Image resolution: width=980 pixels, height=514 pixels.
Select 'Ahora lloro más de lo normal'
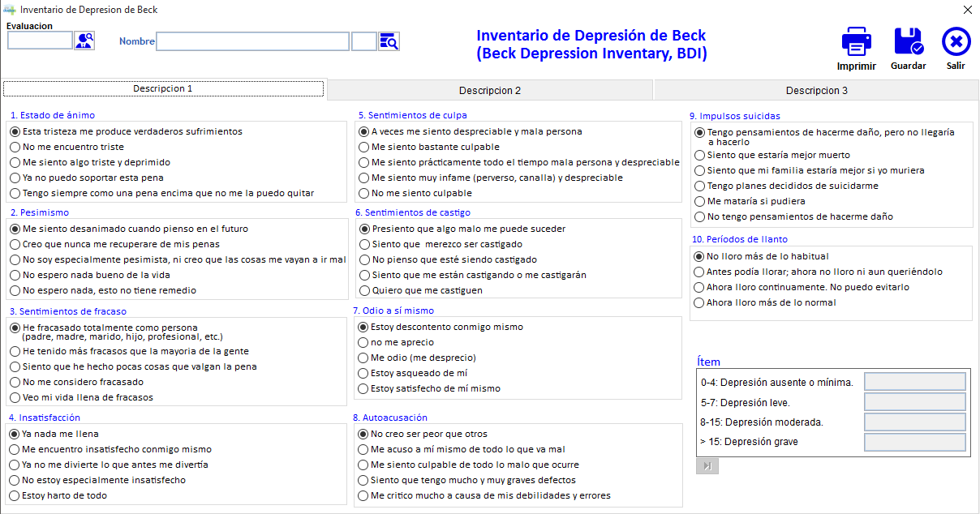pyautogui.click(x=765, y=302)
